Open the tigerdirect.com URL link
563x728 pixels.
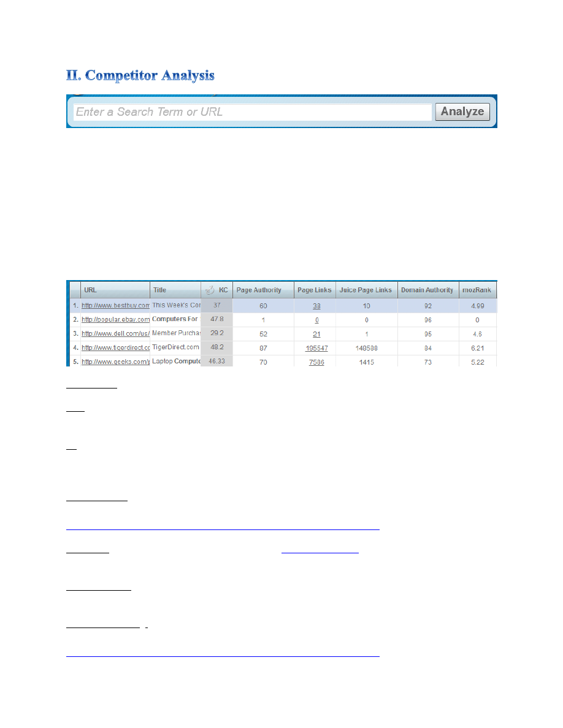pyautogui.click(x=115, y=347)
